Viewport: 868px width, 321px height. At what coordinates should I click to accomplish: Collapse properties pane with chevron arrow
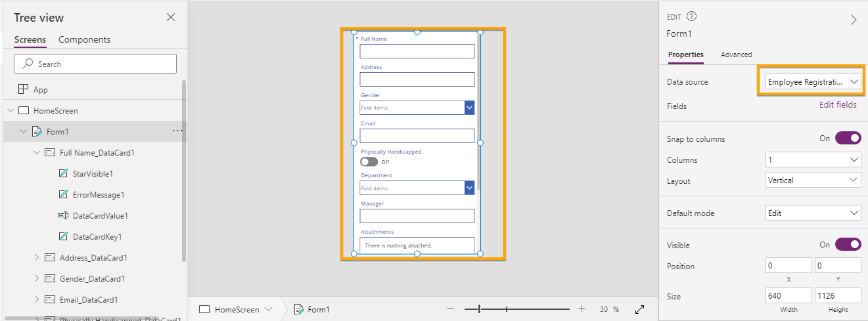(x=854, y=20)
